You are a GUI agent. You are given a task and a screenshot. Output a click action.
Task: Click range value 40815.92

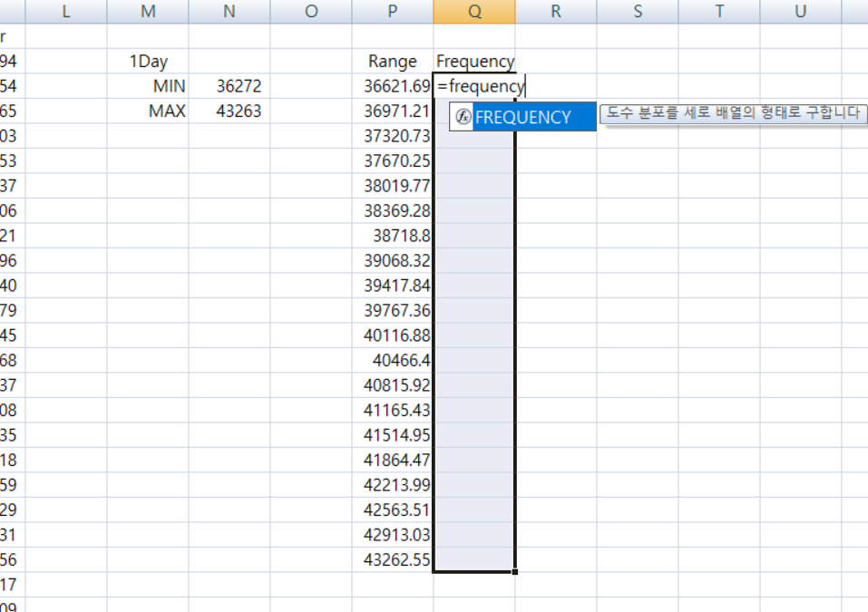[393, 385]
